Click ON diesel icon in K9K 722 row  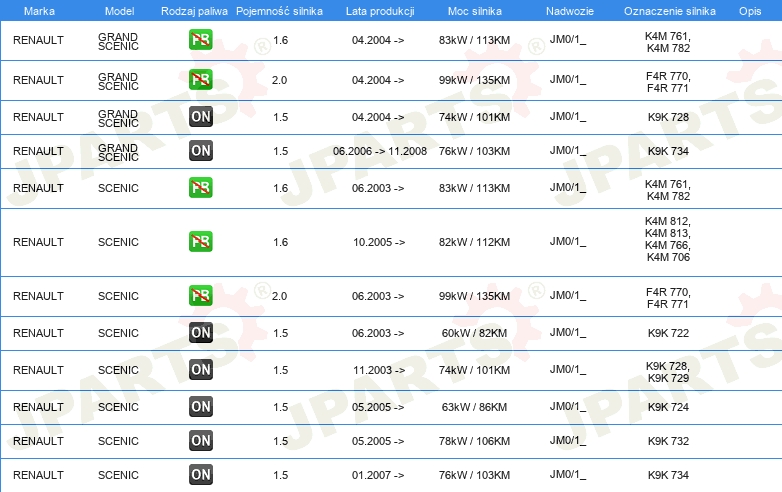click(200, 332)
